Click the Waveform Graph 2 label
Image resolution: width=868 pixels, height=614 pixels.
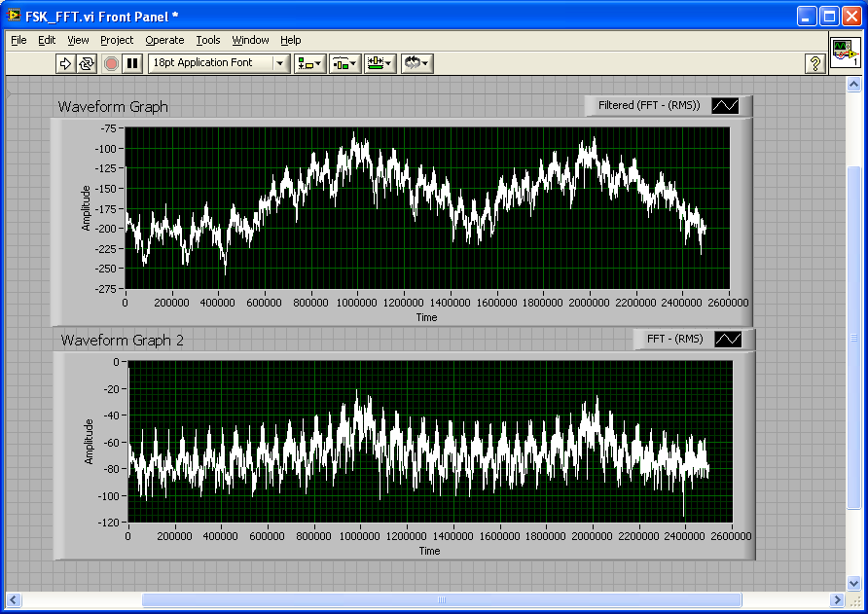coord(122,340)
